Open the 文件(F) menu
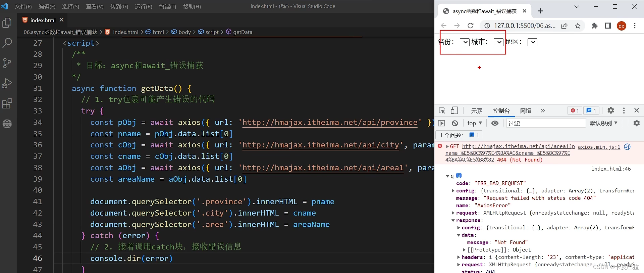This screenshot has height=273, width=644. pos(23,6)
